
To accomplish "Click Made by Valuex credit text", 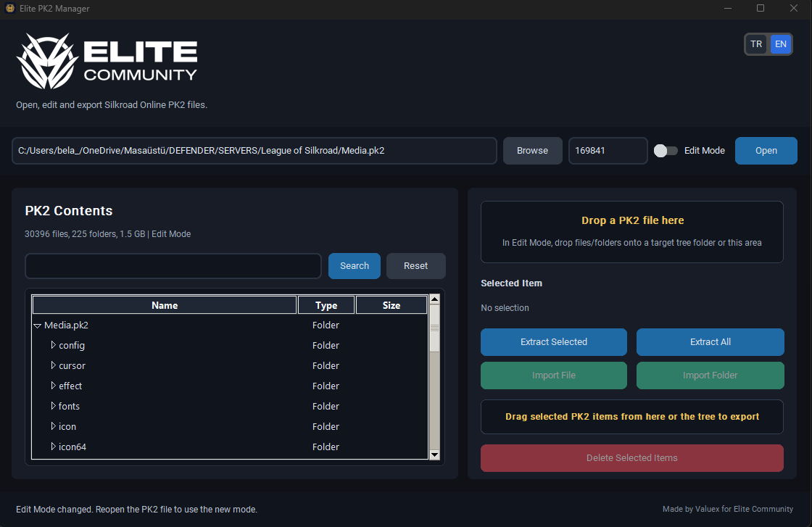I will tap(728, 509).
